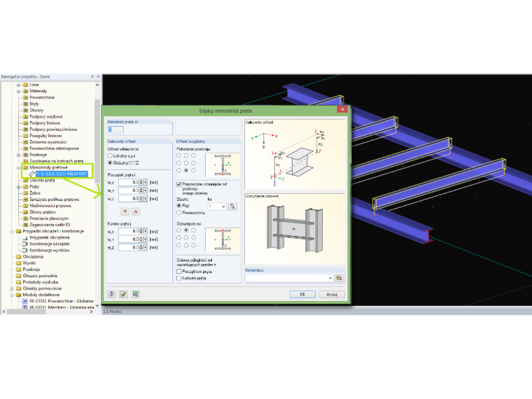Open the Komentarz combo box dropdown
Image resolution: width=532 pixels, height=399 pixels.
coord(330,278)
